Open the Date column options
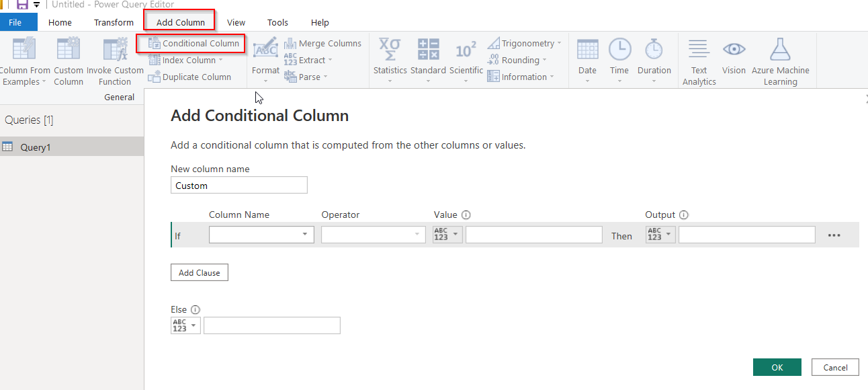This screenshot has height=390, width=868. (x=587, y=61)
